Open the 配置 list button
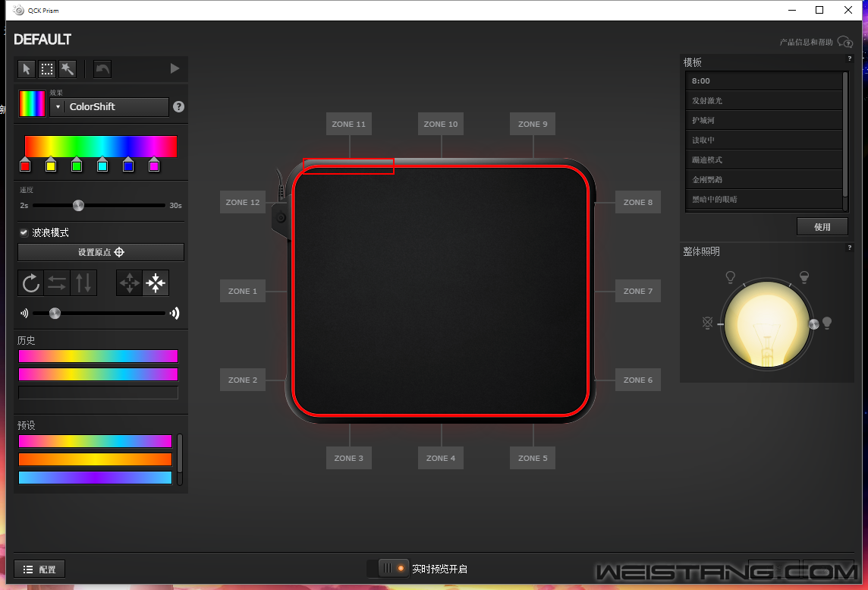The width and height of the screenshot is (868, 590). tap(39, 569)
